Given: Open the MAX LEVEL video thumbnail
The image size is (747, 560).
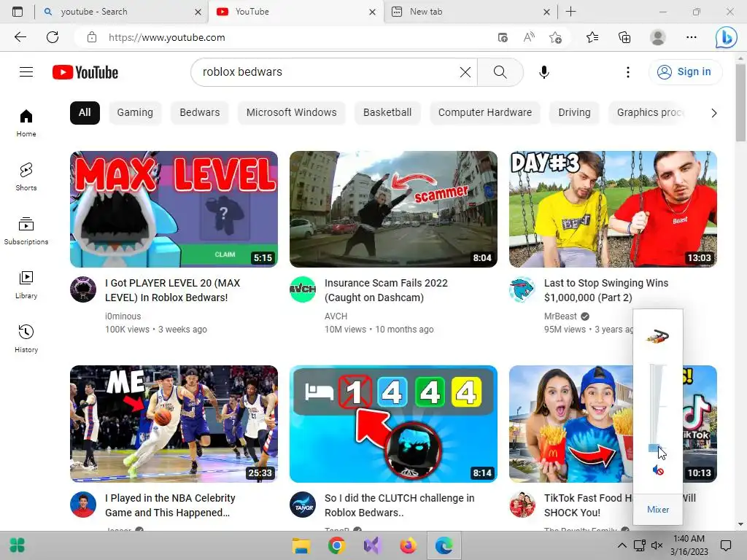Looking at the screenshot, I should pos(174,209).
